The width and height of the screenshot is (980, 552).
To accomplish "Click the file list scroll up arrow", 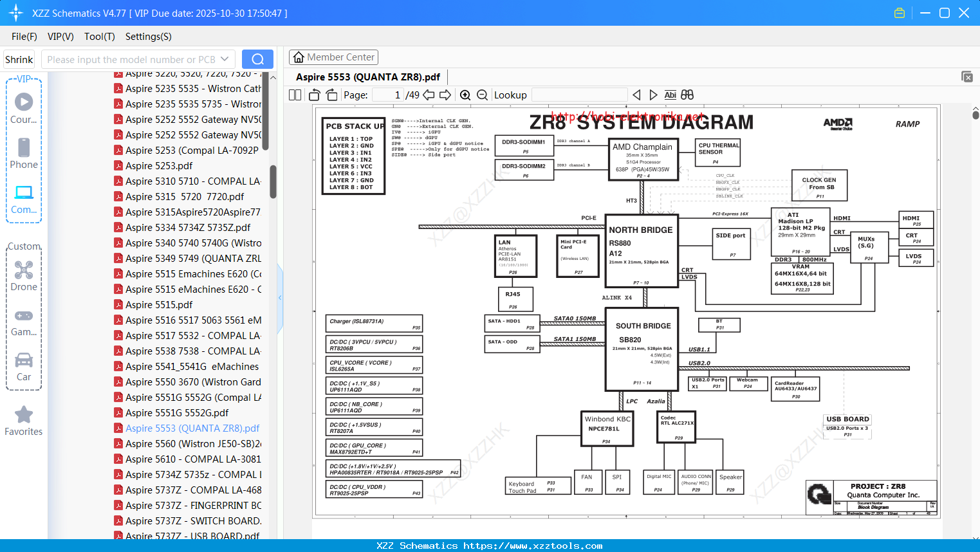I will (273, 78).
